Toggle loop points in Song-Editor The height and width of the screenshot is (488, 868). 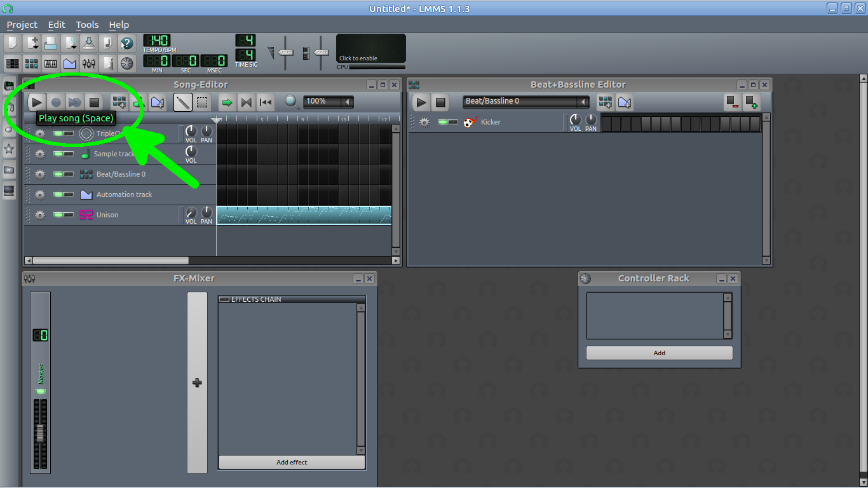(x=247, y=102)
